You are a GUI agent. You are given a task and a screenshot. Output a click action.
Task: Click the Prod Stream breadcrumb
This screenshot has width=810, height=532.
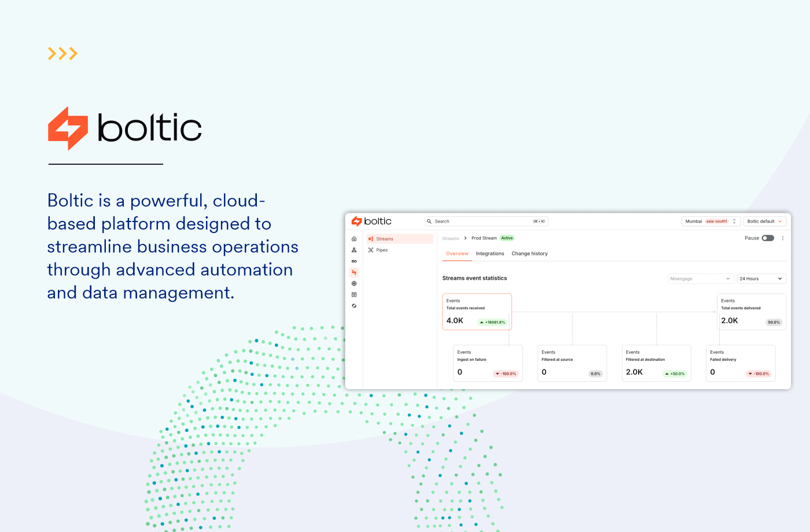pyautogui.click(x=484, y=238)
